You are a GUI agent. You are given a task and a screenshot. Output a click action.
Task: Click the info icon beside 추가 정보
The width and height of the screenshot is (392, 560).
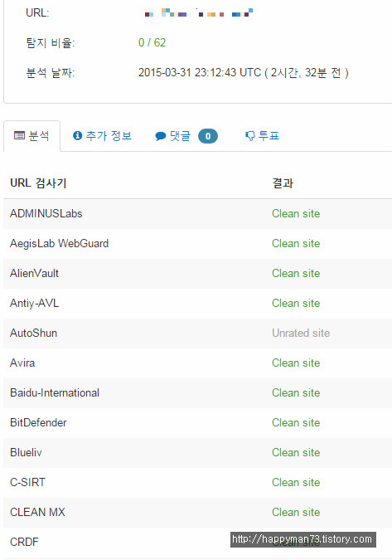click(77, 135)
